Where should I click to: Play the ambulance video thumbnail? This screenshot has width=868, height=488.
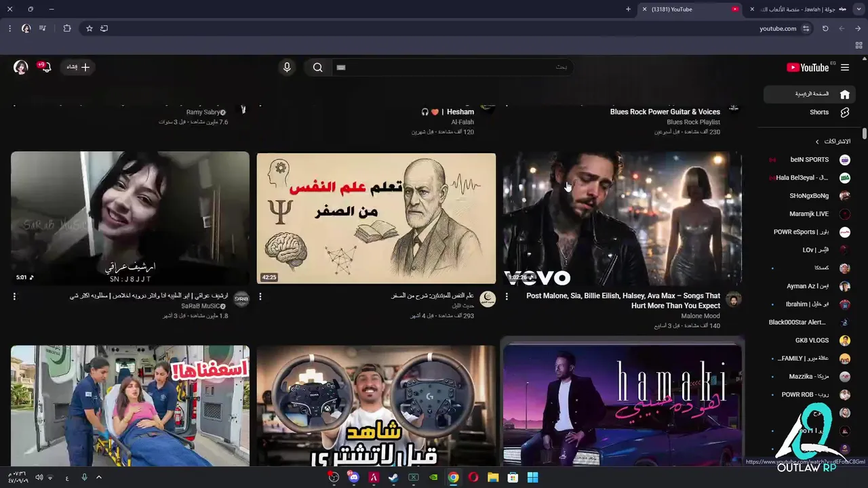[x=130, y=405]
